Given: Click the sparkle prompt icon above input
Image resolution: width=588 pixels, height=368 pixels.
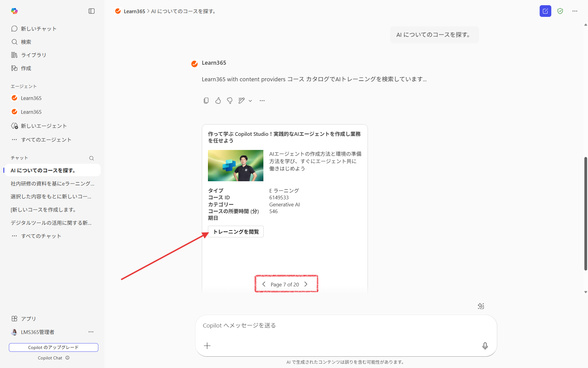Looking at the screenshot, I should click(x=481, y=306).
